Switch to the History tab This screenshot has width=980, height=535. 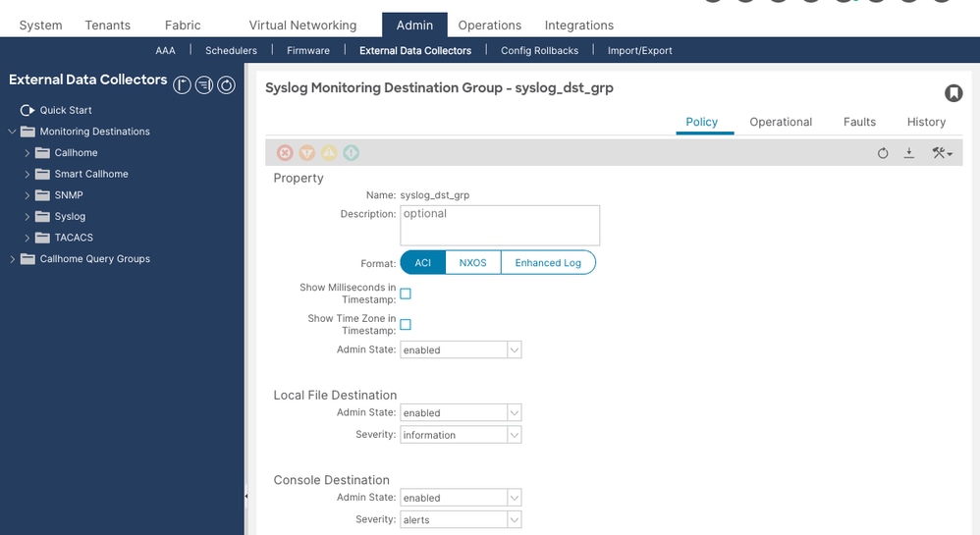(926, 122)
